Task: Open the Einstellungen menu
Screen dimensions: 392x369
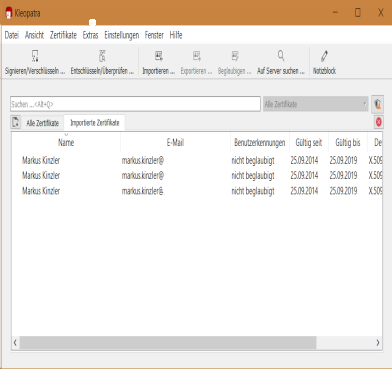Action: 122,35
